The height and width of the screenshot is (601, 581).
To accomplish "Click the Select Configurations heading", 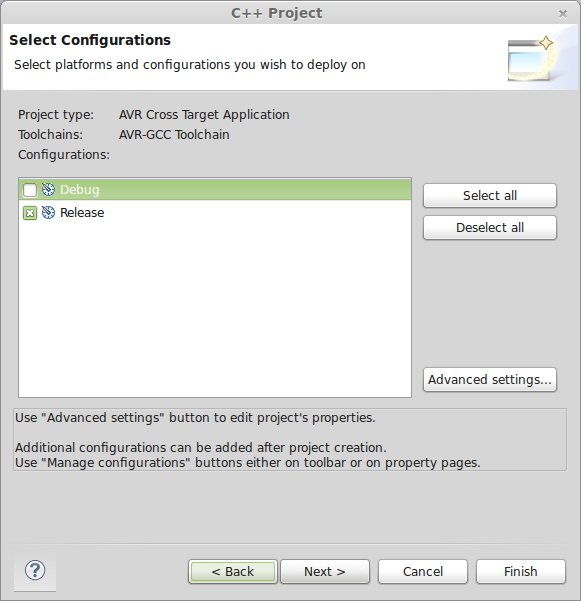I will click(x=90, y=40).
